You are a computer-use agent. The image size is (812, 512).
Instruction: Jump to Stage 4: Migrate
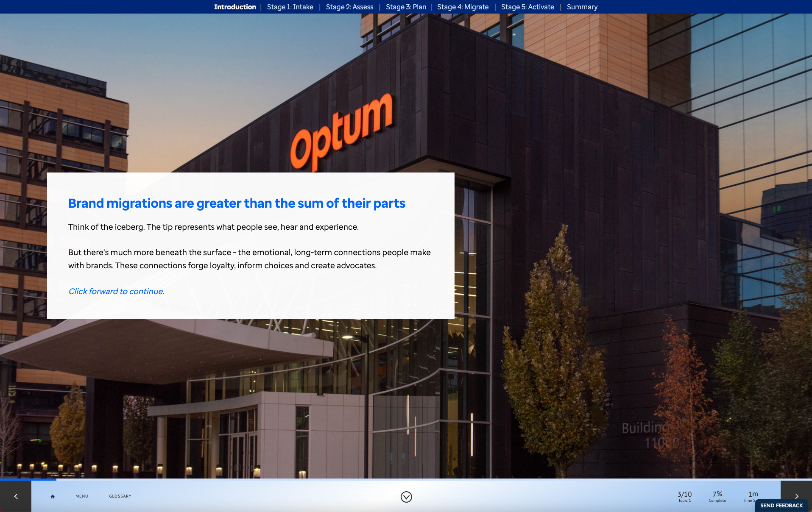coord(463,7)
